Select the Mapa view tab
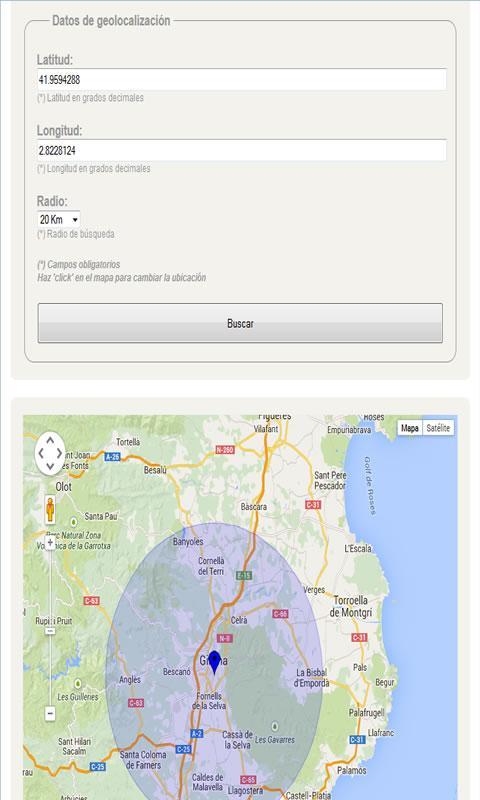The image size is (480, 800). point(410,428)
